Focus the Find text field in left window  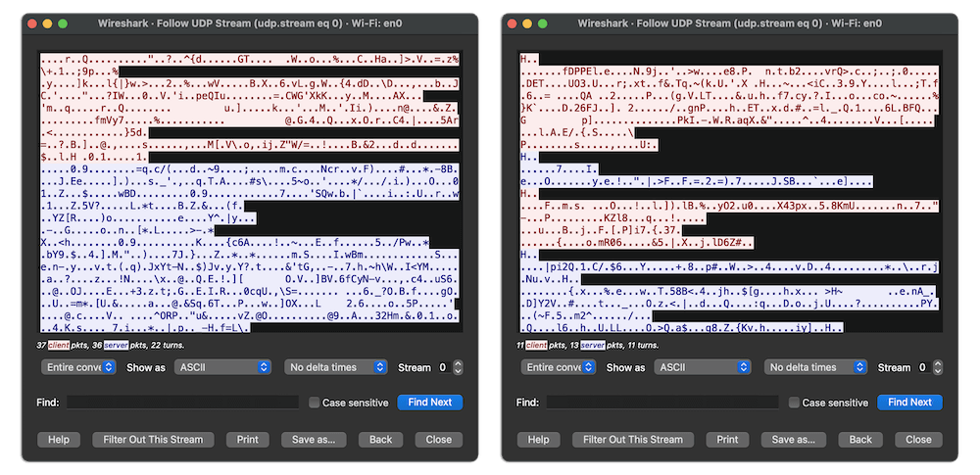(x=182, y=403)
